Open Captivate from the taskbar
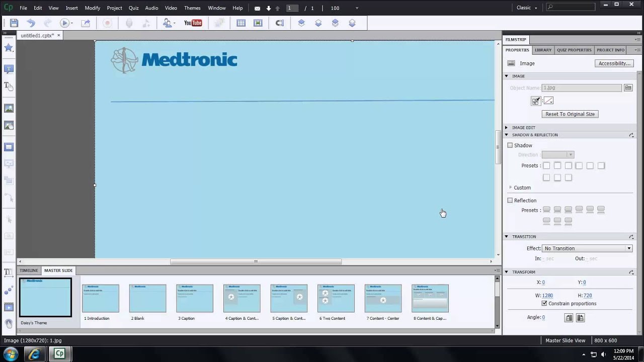This screenshot has width=644, height=362. tap(59, 354)
